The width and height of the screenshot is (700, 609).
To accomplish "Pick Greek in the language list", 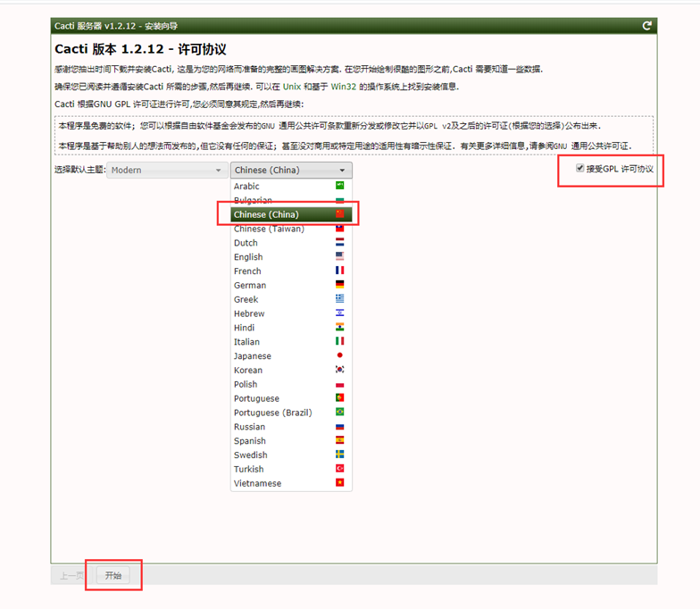I will pos(291,299).
